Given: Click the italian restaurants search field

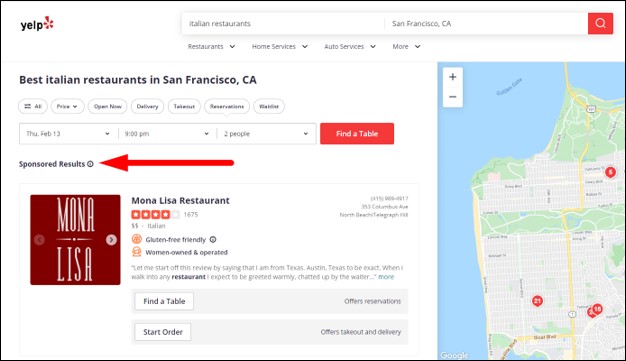Looking at the screenshot, I should pyautogui.click(x=283, y=24).
